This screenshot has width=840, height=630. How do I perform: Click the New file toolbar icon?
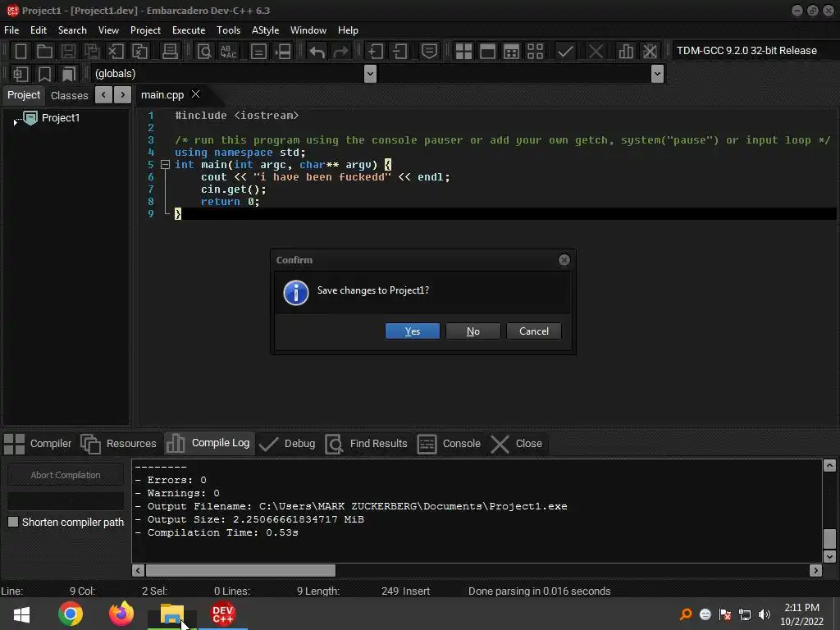point(21,52)
